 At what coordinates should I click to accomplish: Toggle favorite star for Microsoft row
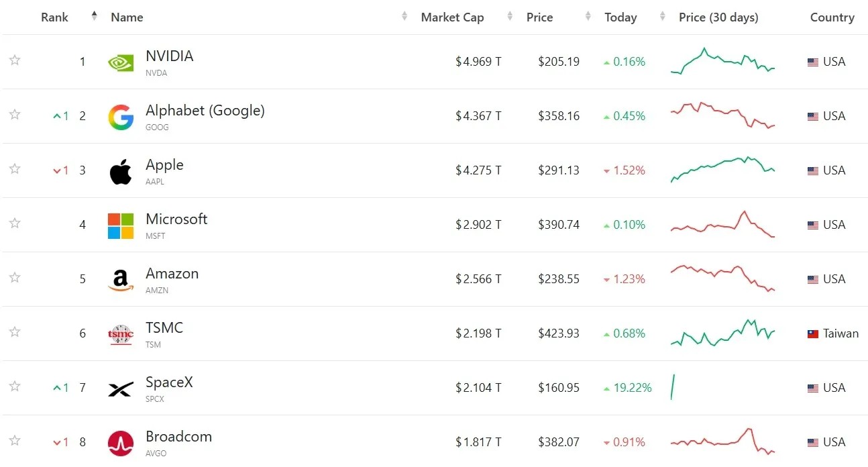[x=15, y=223]
